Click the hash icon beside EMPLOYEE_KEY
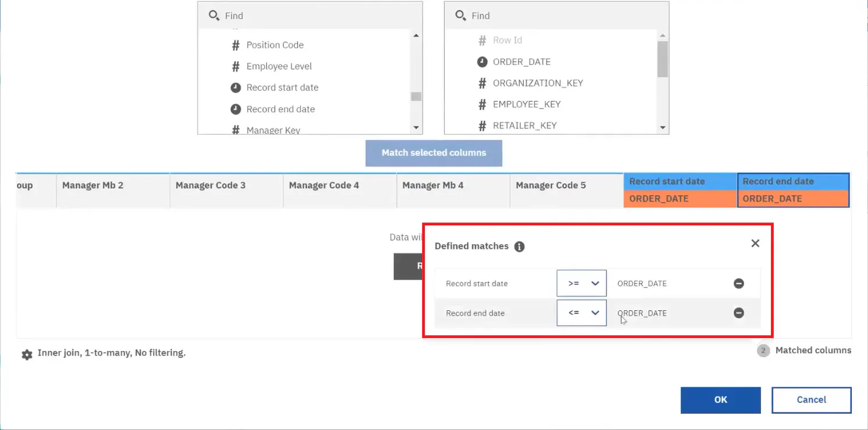This screenshot has height=430, width=868. pyautogui.click(x=482, y=105)
